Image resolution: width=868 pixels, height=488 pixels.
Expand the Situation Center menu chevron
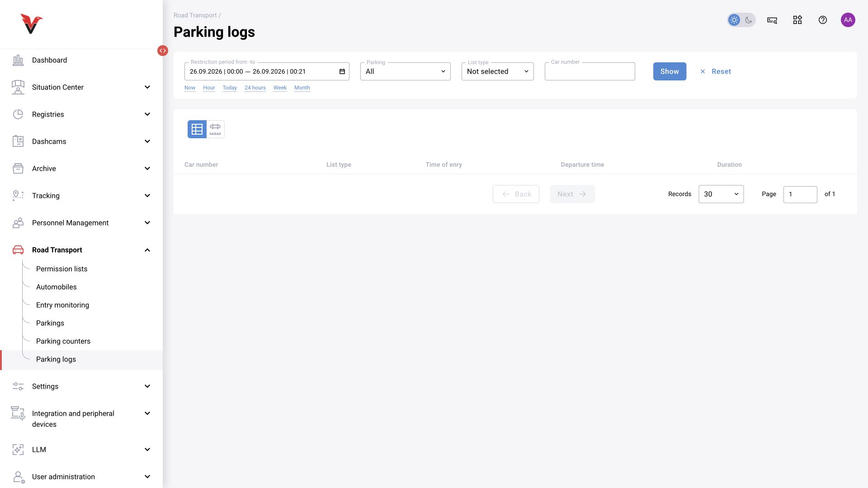pyautogui.click(x=147, y=87)
